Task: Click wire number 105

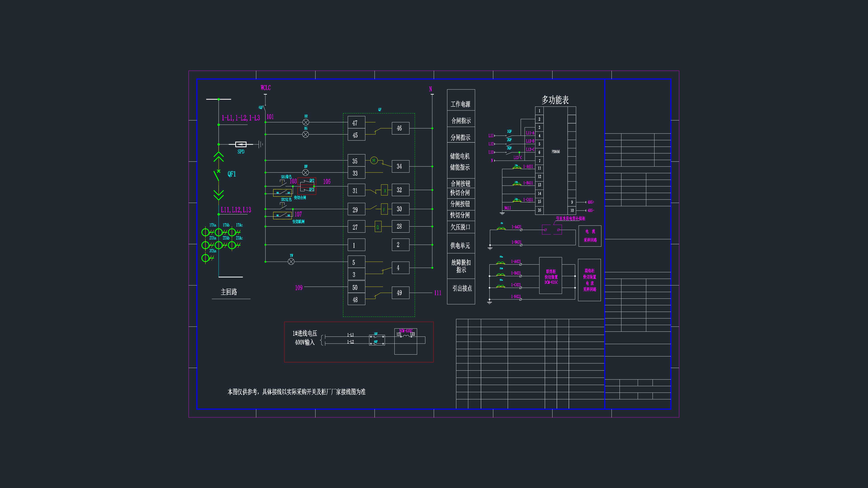Action: [327, 181]
